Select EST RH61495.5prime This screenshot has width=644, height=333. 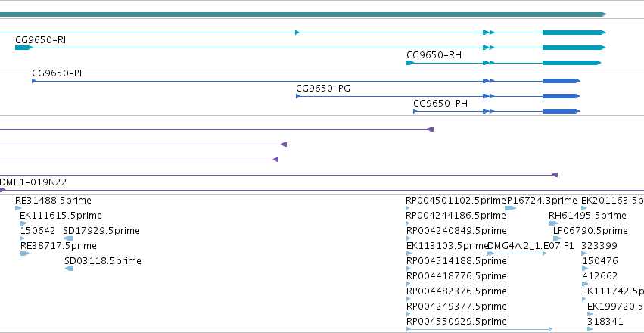point(587,216)
